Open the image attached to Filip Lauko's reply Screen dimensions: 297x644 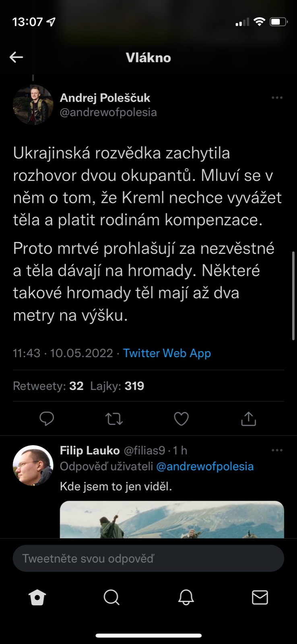coord(172,520)
